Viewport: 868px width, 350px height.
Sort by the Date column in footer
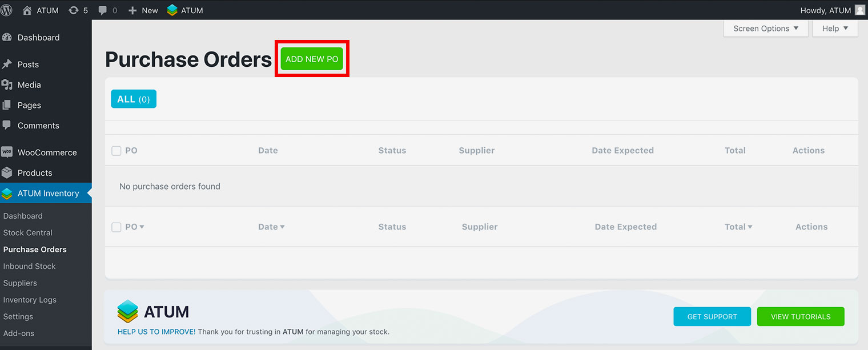pyautogui.click(x=271, y=227)
